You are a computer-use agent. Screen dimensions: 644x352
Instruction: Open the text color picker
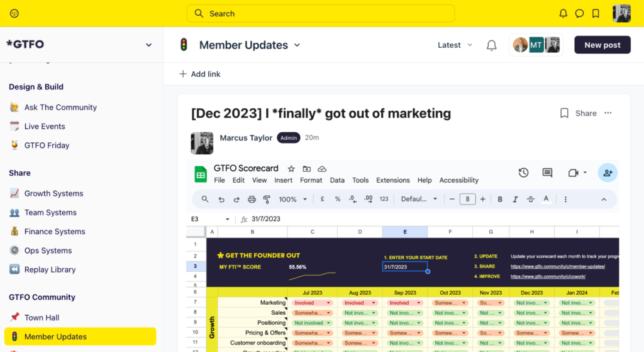(x=546, y=199)
